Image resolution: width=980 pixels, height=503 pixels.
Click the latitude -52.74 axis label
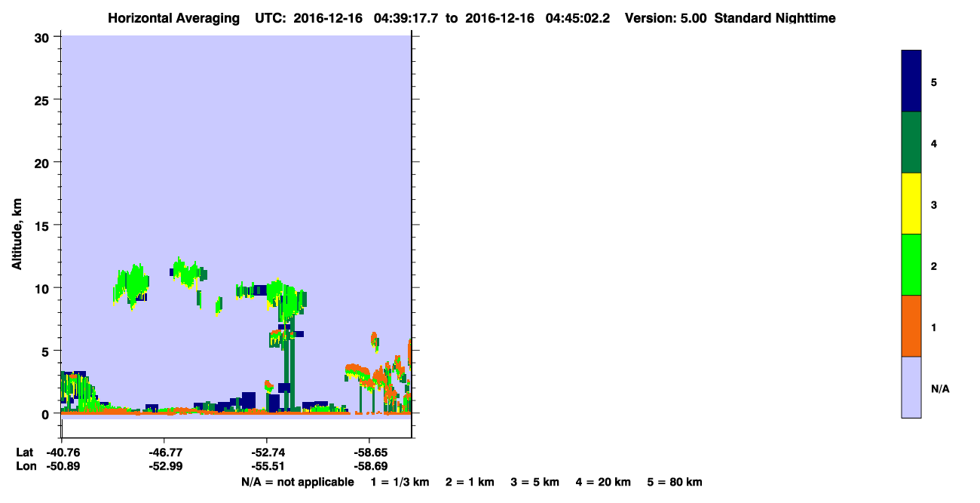pyautogui.click(x=266, y=452)
